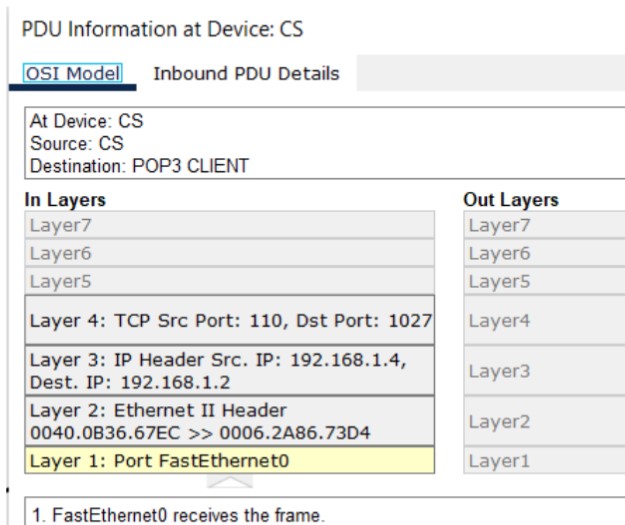The height and width of the screenshot is (525, 625).
Task: Click the up arrow below Layer 1
Action: [229, 483]
